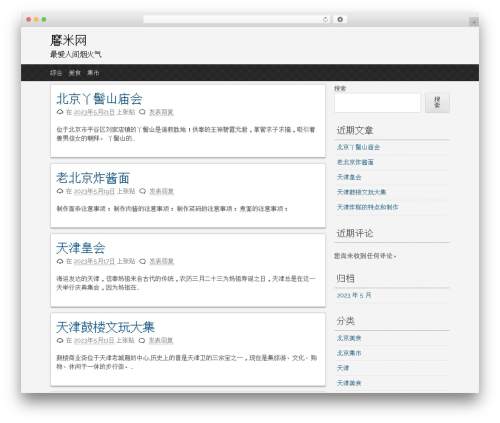
Task: Open the post 老北京炸酱面 headline
Action: (x=93, y=178)
